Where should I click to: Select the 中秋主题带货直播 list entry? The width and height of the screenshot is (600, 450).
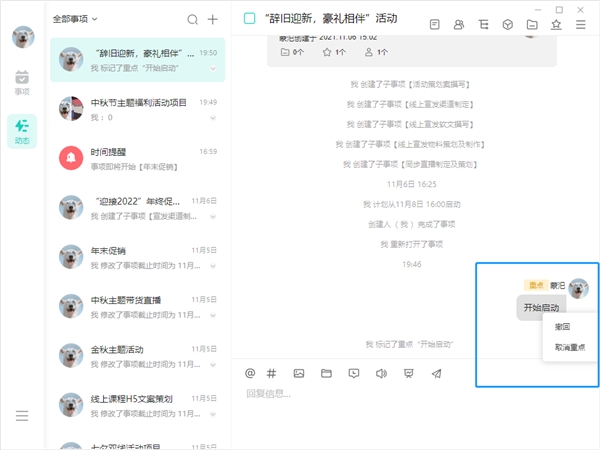coord(138,307)
